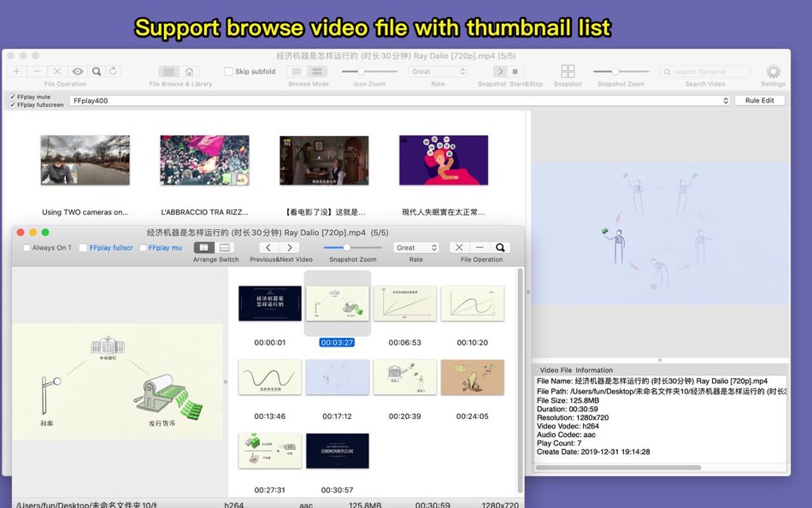Click the Video File Information horizontal scrollbar
812x508 pixels.
pos(618,468)
